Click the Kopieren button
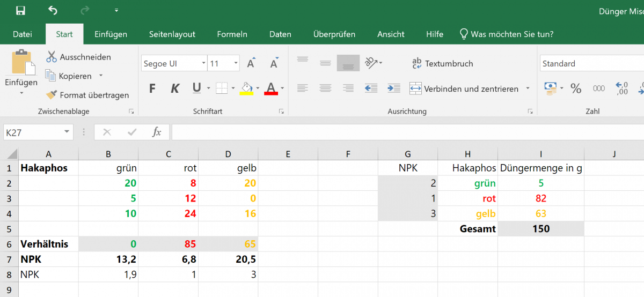This screenshot has height=297, width=644. click(69, 76)
